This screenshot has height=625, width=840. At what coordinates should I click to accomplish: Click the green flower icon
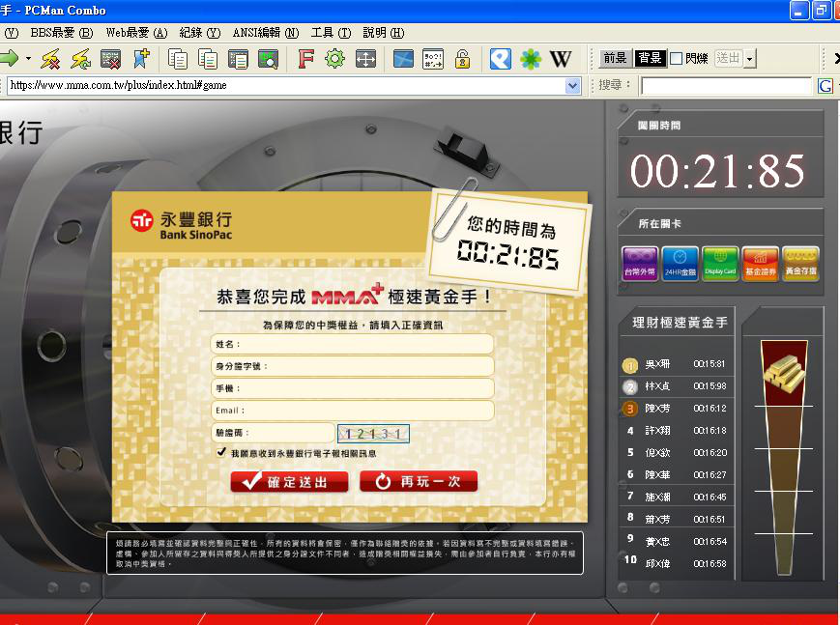coord(531,58)
